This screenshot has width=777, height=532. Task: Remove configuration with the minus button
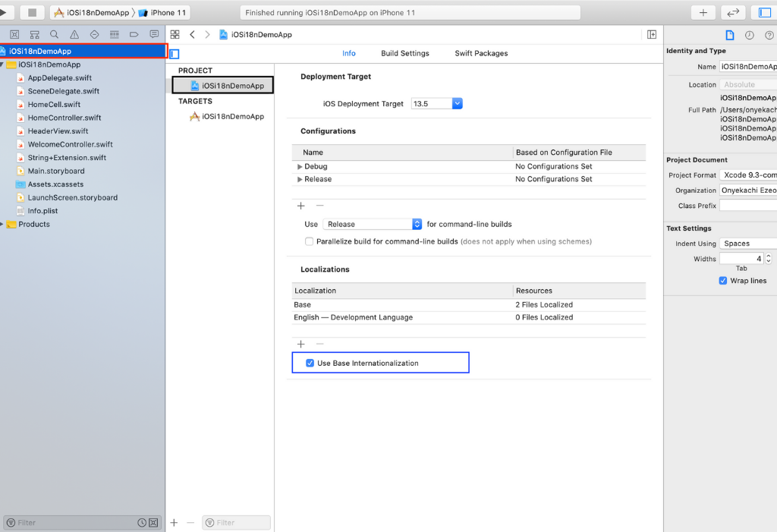(x=319, y=206)
